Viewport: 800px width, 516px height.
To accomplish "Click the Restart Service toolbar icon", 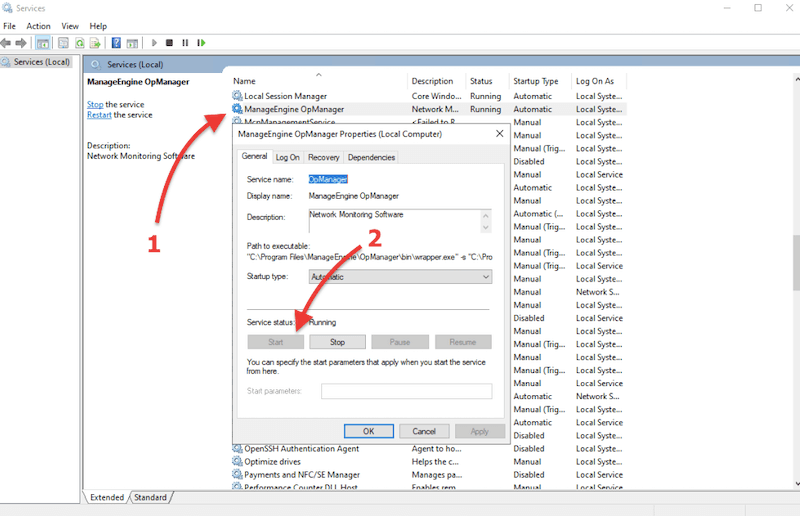I will pyautogui.click(x=202, y=43).
